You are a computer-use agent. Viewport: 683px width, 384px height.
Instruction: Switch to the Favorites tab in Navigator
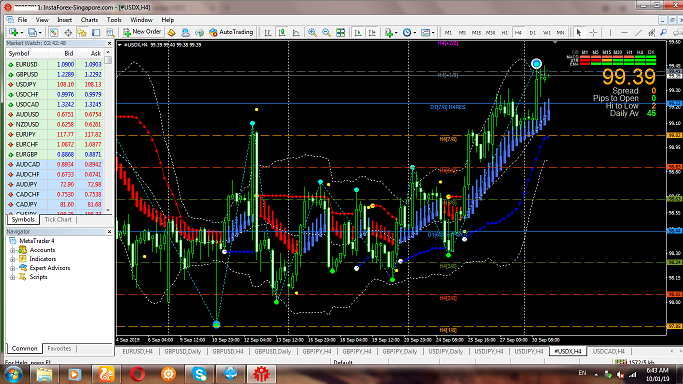[x=59, y=349]
